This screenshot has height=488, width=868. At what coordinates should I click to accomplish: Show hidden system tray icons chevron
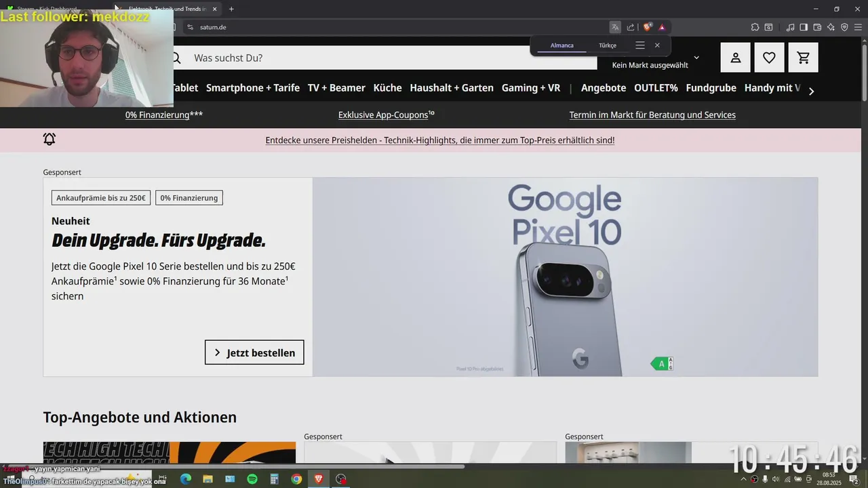click(744, 479)
